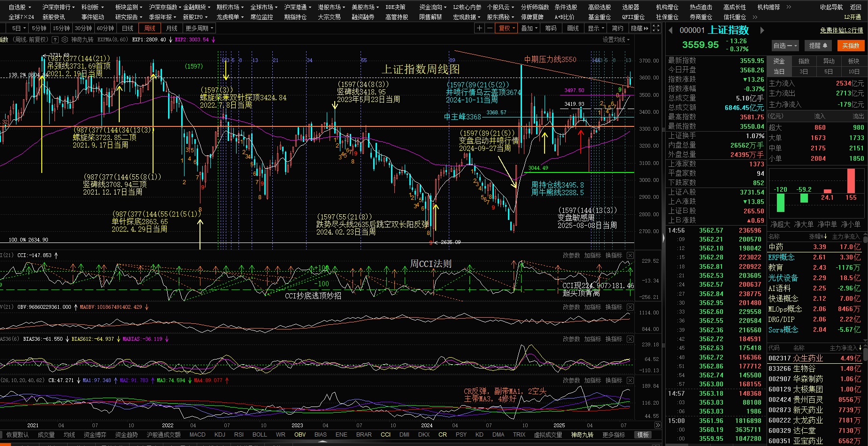
Task: Click the 返回 button
Action: 856,7
